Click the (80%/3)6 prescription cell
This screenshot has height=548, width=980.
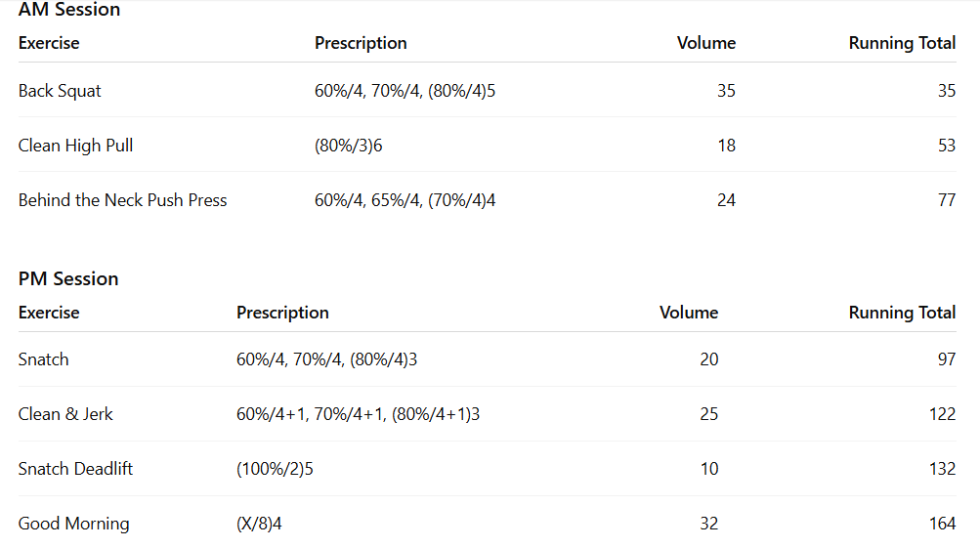click(x=348, y=146)
